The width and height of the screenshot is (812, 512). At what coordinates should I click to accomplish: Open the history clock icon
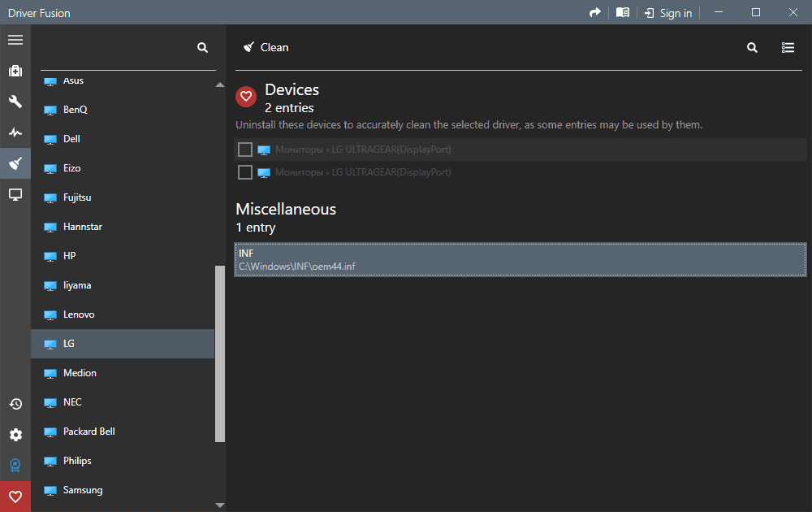[x=15, y=404]
